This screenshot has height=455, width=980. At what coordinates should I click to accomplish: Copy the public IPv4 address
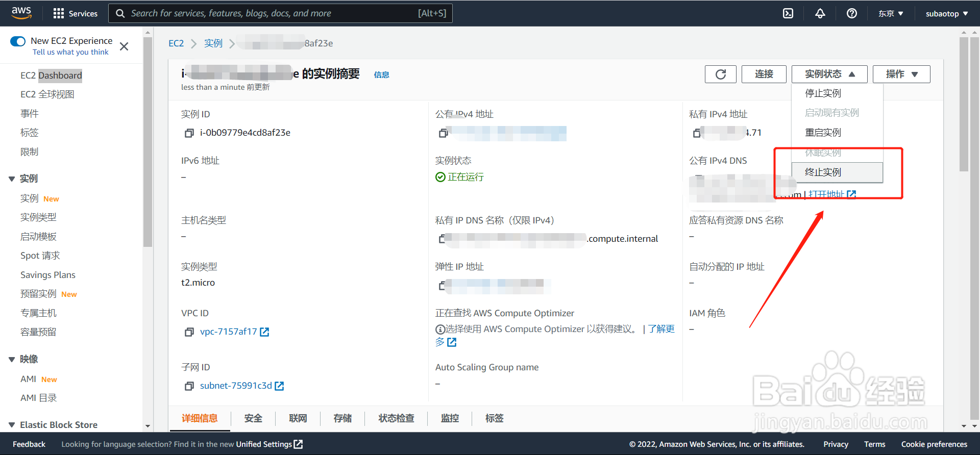[x=443, y=133]
